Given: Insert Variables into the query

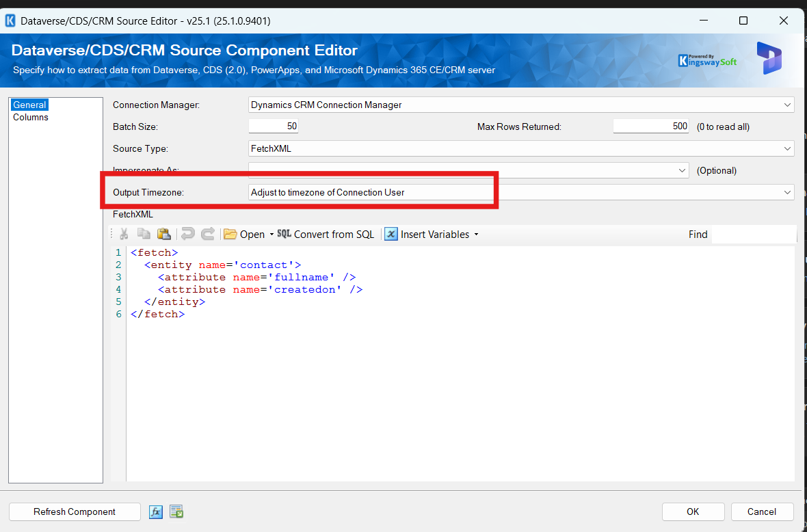Looking at the screenshot, I should pyautogui.click(x=427, y=234).
